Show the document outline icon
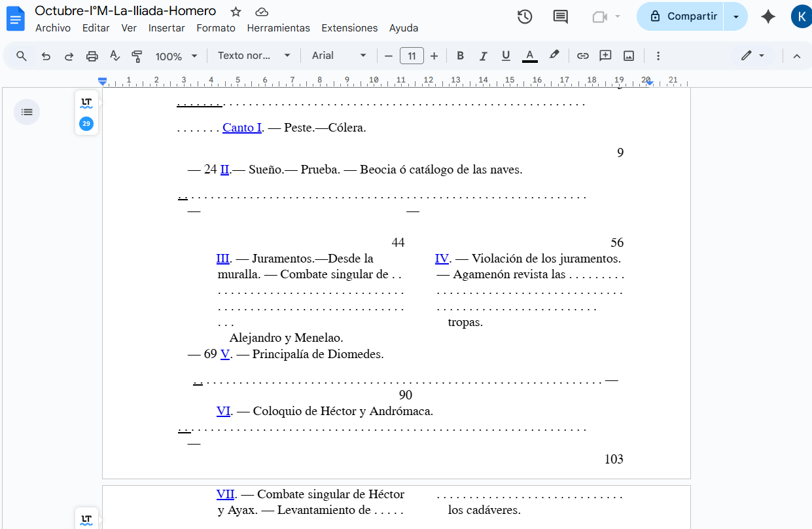 27,112
